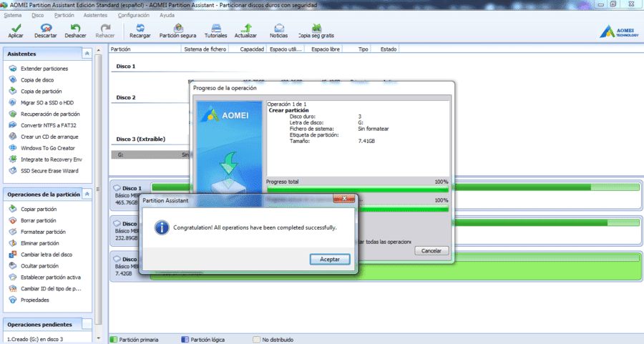The height and width of the screenshot is (344, 644).
Task: Collapse Operaciones de la partición panel chevron
Action: 87,194
